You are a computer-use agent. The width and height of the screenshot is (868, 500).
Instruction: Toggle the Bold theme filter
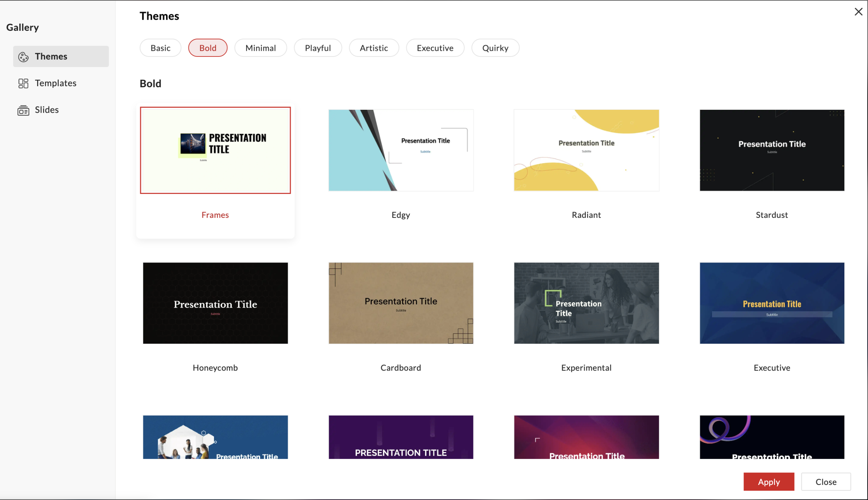click(208, 48)
